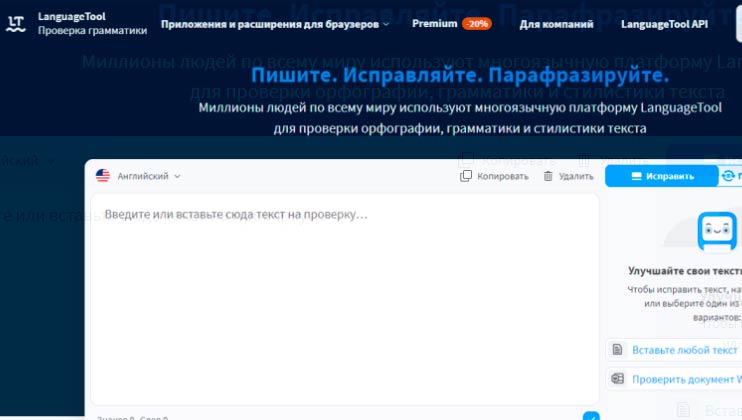Click the document icon in Вставьте любой текст
The height and width of the screenshot is (420, 742).
coord(618,350)
